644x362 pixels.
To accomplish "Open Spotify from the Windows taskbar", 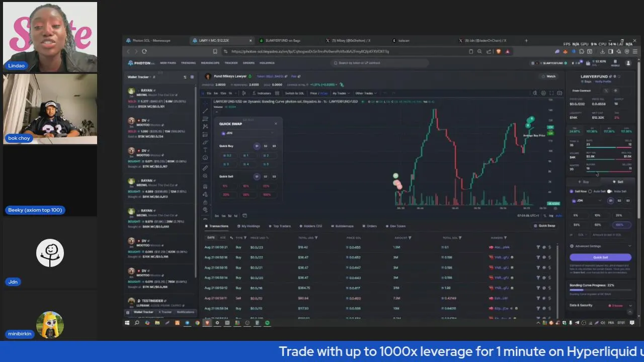I will 267,323.
